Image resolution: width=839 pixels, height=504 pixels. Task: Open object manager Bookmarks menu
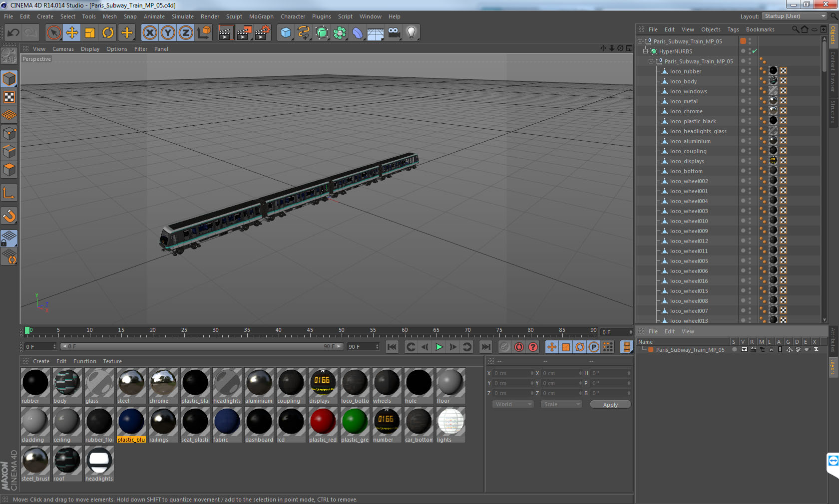(760, 29)
